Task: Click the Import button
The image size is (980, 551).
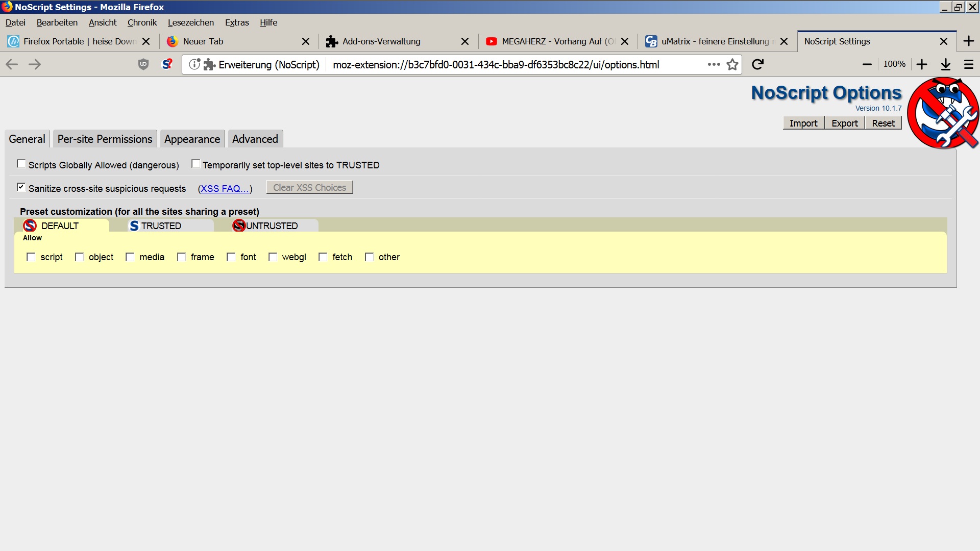Action: click(803, 123)
